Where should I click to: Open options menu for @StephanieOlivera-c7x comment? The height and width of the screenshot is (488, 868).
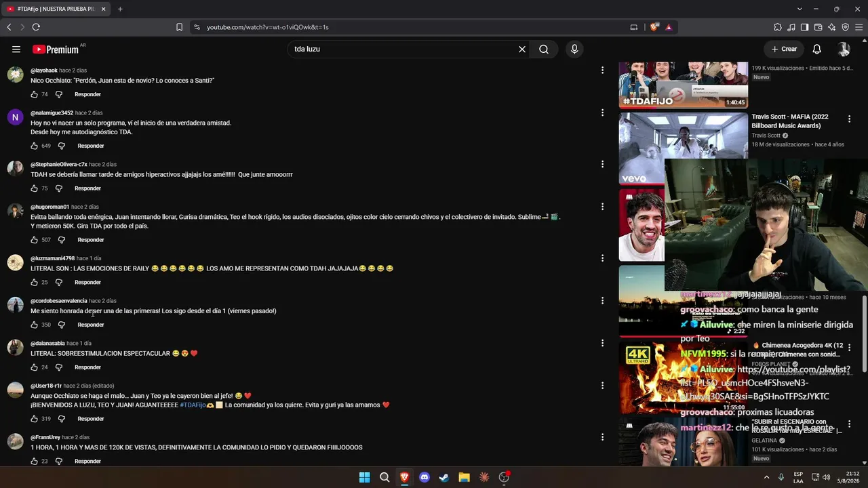pyautogui.click(x=602, y=164)
